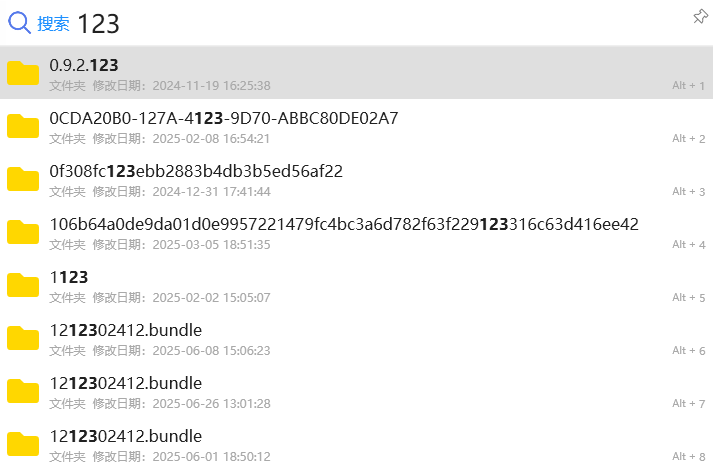This screenshot has width=713, height=470.
Task: Open 1212302412.bundle modified 2025-06-26
Action: (x=356, y=390)
